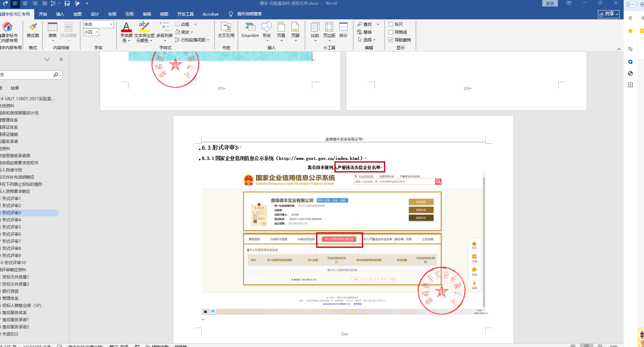Viewport: 644px width, 347px height.
Task: Select the Format Painter (格式刷) tool
Action: tap(33, 30)
